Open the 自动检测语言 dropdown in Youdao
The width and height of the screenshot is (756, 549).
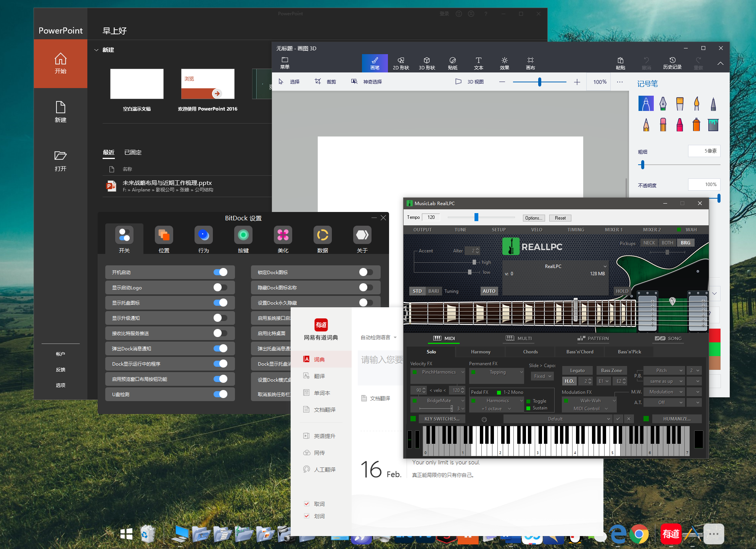click(379, 337)
